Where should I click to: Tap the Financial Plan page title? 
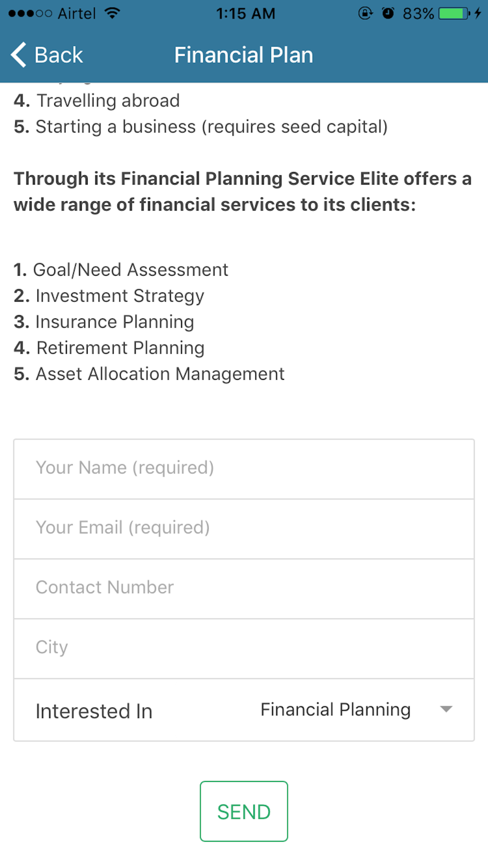[244, 55]
